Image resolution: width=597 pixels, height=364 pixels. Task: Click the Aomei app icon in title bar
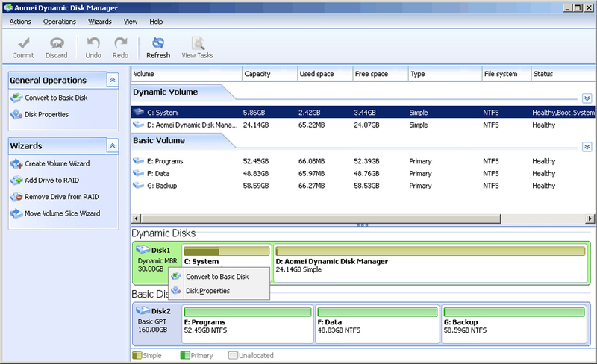click(8, 7)
